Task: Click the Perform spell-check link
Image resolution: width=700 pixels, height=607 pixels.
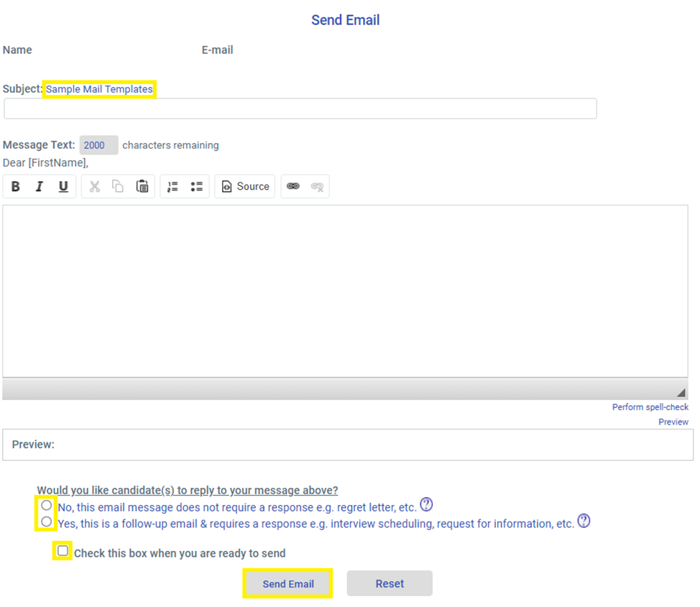Action: pos(650,407)
